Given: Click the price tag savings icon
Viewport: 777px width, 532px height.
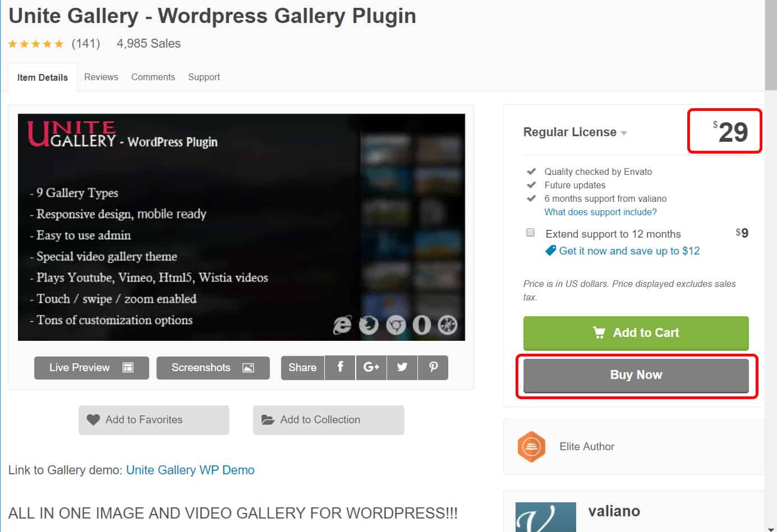Looking at the screenshot, I should point(551,251).
